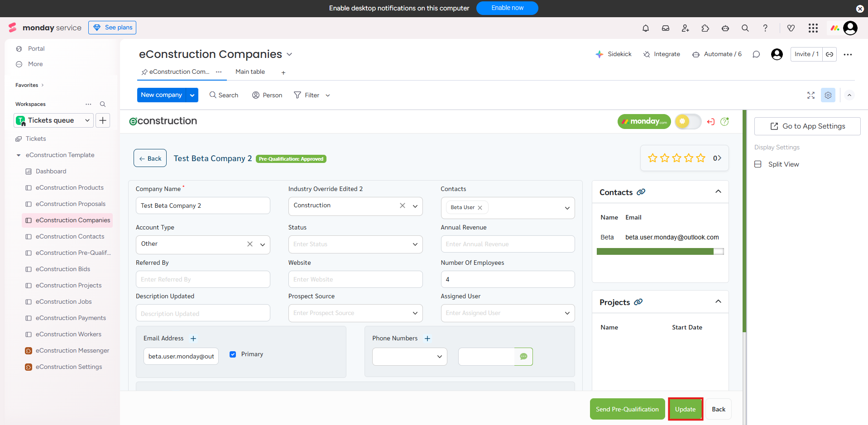Open the Status dropdown
Screen dimensions: 868x425
pos(355,244)
